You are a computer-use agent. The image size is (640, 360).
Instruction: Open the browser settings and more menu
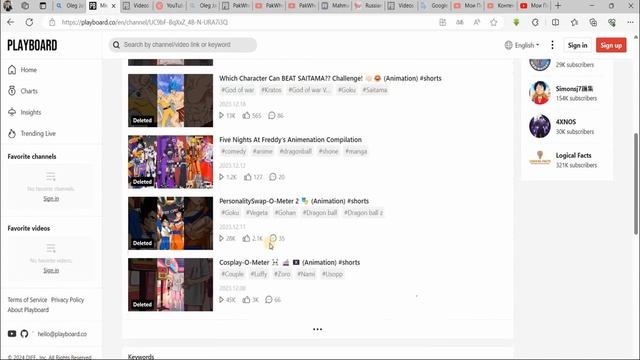[630, 22]
